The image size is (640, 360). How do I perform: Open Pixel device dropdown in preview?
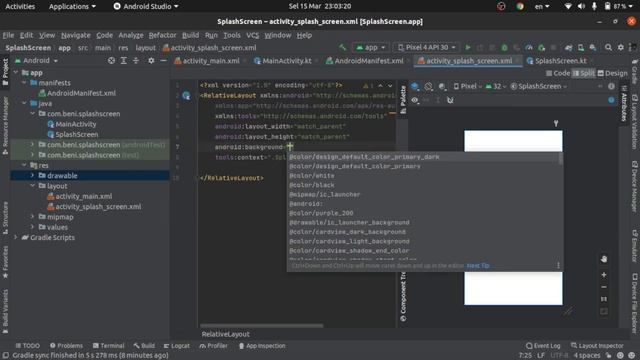[x=467, y=86]
